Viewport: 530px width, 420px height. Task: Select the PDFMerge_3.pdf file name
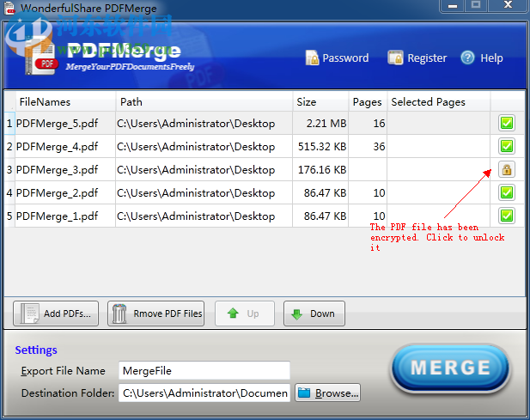pyautogui.click(x=58, y=169)
